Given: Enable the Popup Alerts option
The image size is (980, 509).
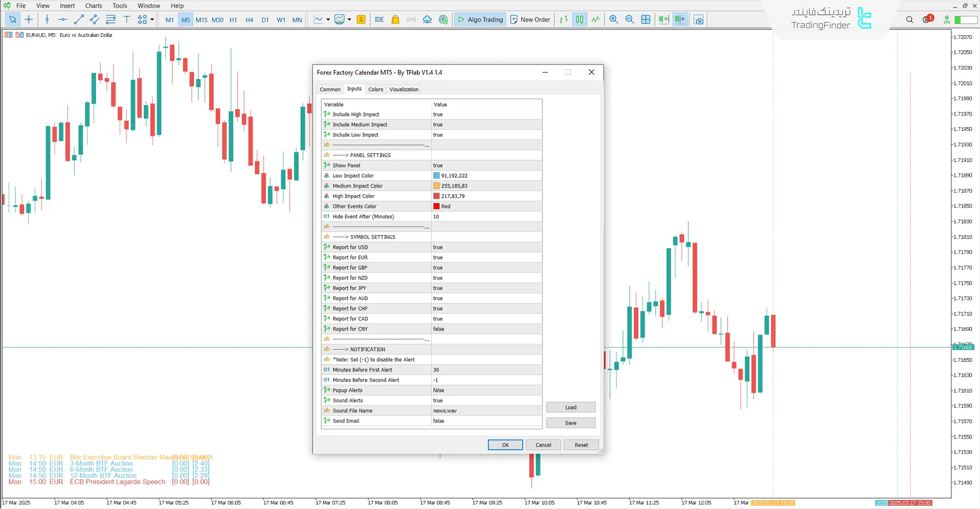Looking at the screenshot, I should click(x=486, y=390).
